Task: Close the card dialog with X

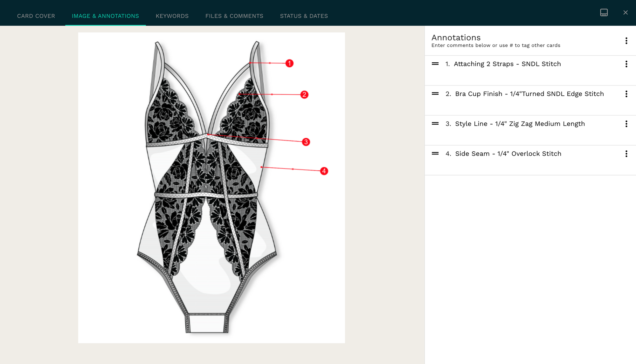Action: tap(626, 12)
